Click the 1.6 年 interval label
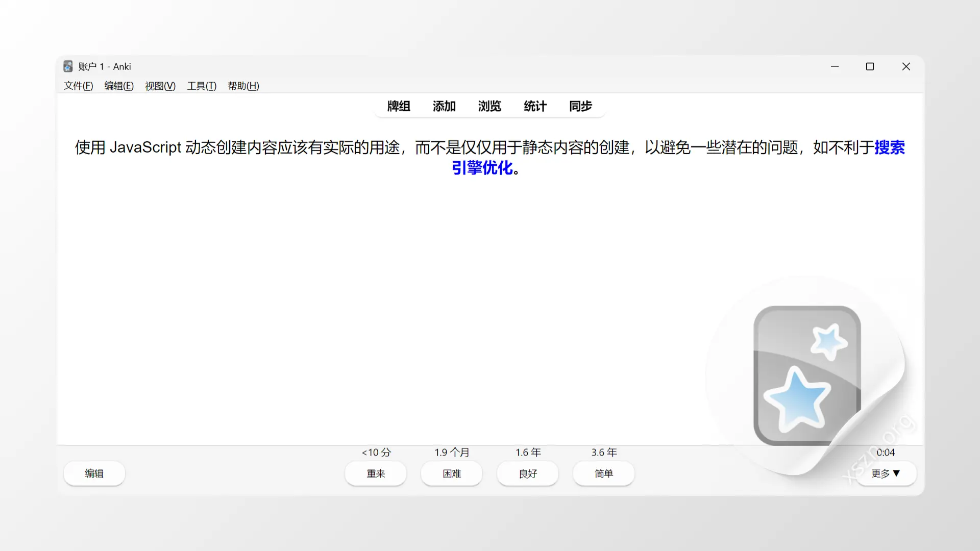 (528, 453)
